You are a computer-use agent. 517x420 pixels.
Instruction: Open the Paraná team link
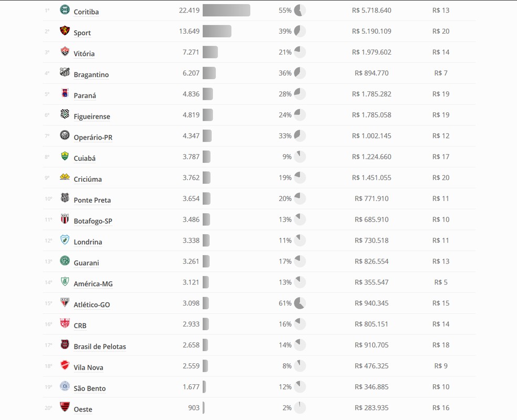click(x=85, y=96)
